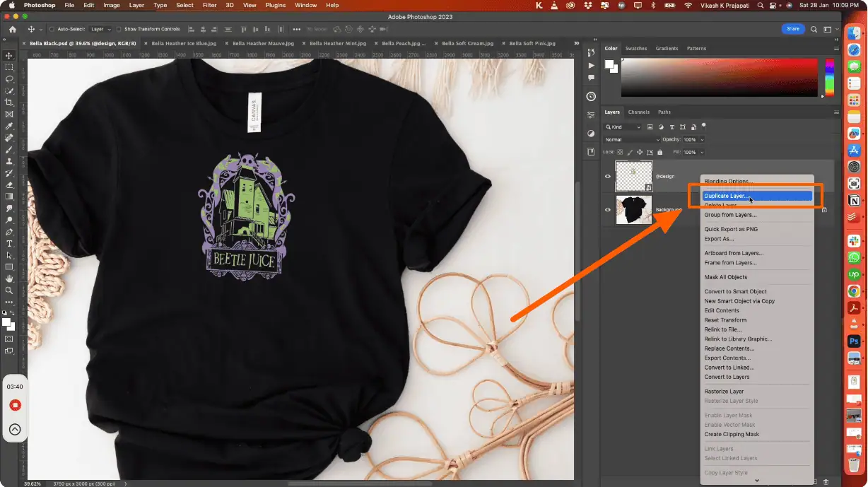Select the Horizontal Type tool
Screen dimensions: 868x487
tap(9, 243)
